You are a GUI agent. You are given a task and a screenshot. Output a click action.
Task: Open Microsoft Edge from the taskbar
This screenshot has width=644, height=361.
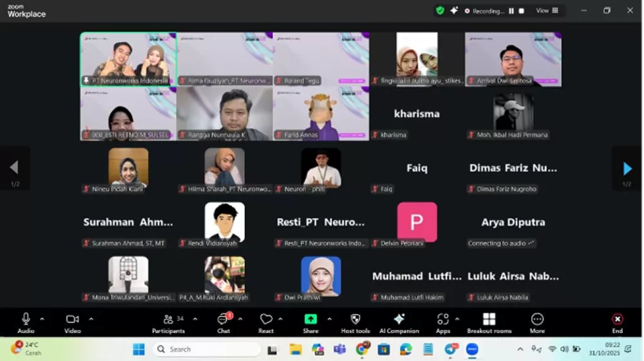pyautogui.click(x=406, y=349)
